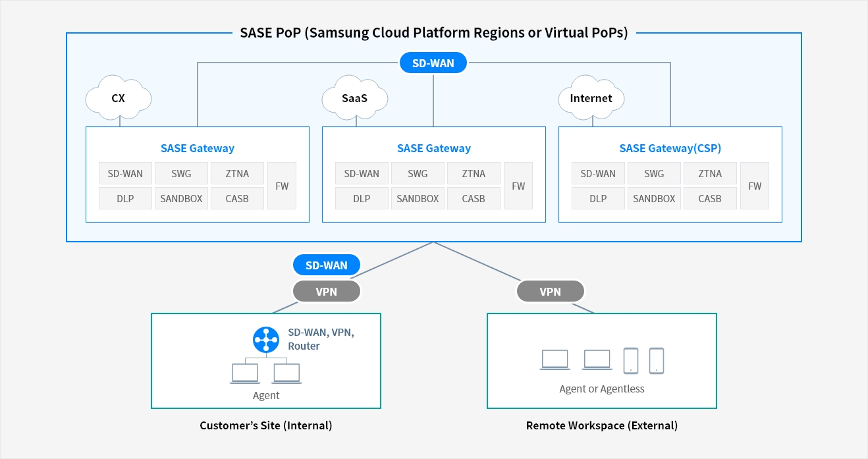Click the SASE Gateway title under the SaaS cloud
The width and height of the screenshot is (868, 459).
(433, 148)
